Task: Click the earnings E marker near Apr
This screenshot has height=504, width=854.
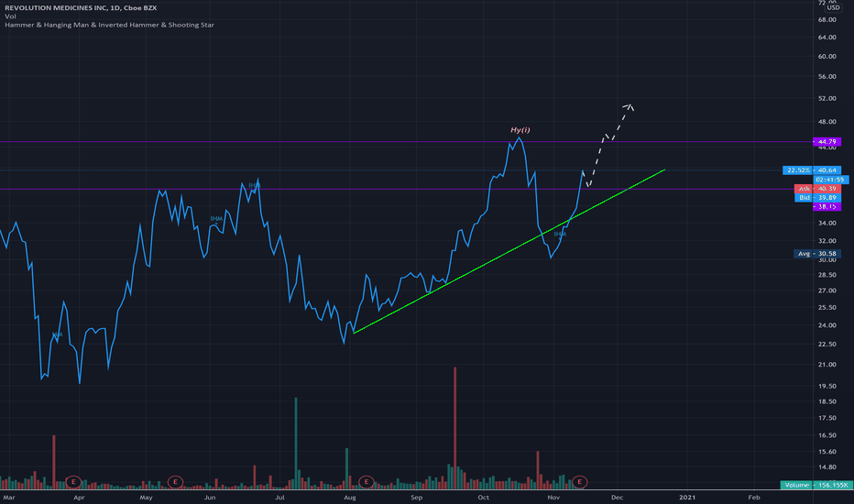Action: tap(73, 482)
